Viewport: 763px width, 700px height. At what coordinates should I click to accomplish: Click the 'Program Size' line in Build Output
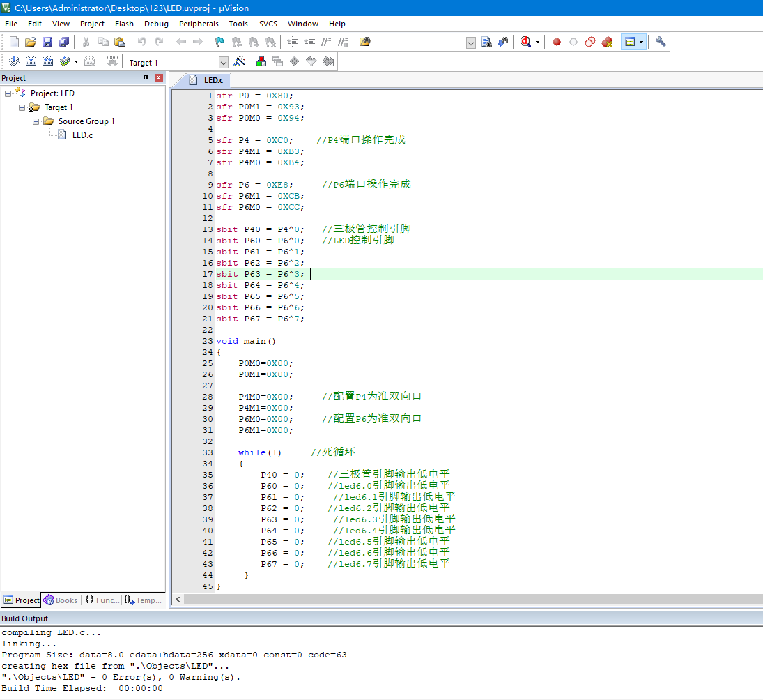point(174,655)
